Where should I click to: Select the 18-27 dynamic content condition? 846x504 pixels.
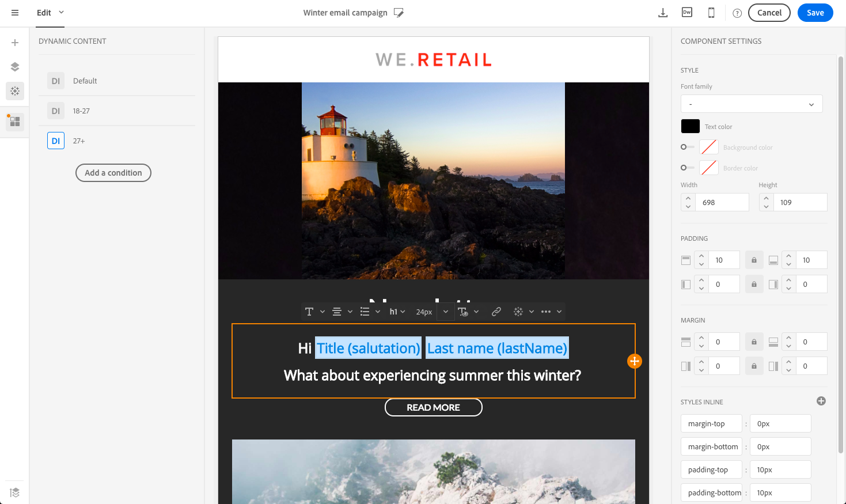(x=117, y=111)
